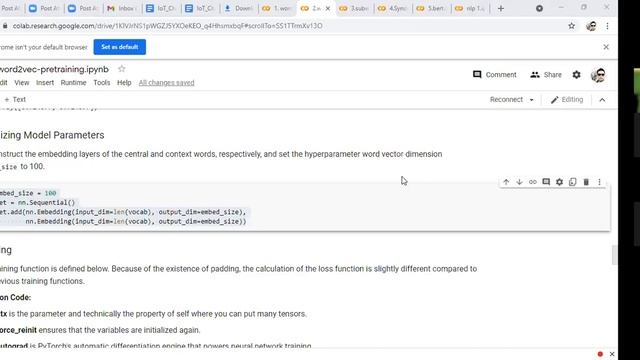
Task: Reconnect to the runtime
Action: pos(506,100)
